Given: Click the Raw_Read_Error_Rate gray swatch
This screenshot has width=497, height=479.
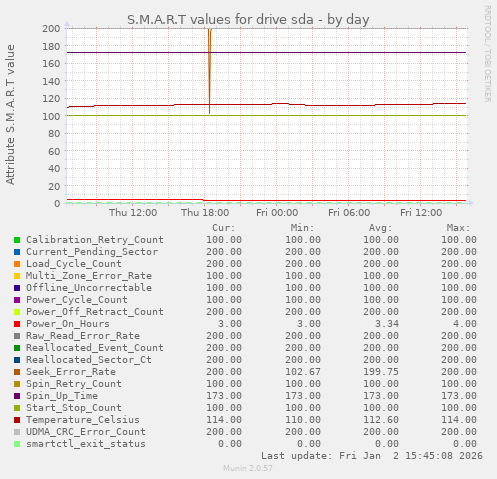Looking at the screenshot, I should click(x=17, y=336).
